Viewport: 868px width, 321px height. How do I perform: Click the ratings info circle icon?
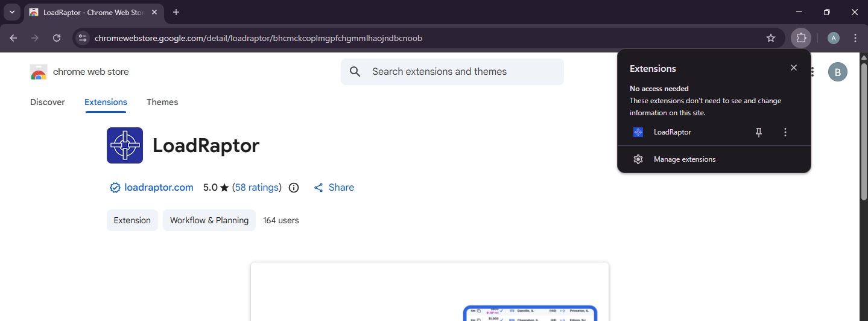(x=294, y=188)
